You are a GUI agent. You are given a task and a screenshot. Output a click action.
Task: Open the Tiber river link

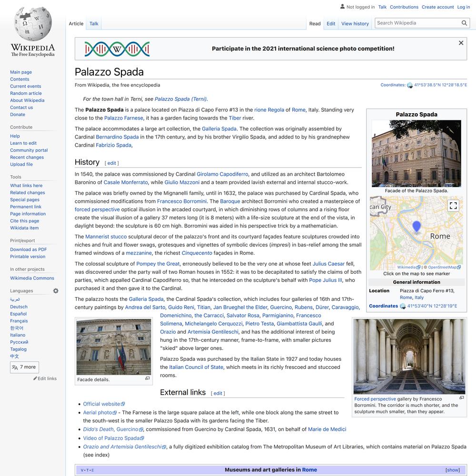coord(235,118)
